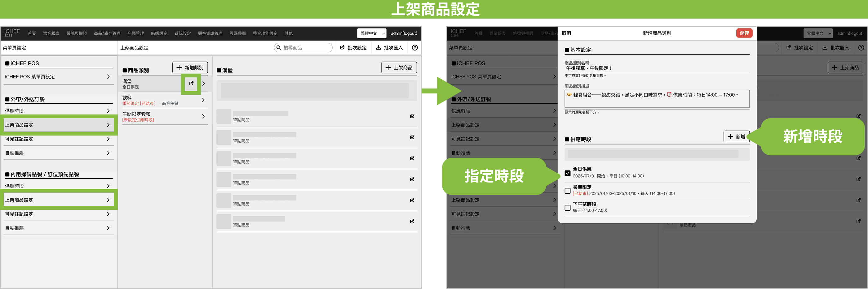Click 取消 to cancel the dialog
Viewport: 868px width, 289px height.
566,33
